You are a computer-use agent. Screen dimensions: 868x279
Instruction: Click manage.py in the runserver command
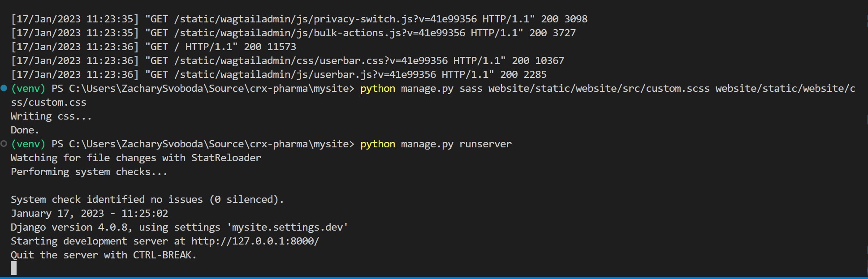(x=427, y=144)
